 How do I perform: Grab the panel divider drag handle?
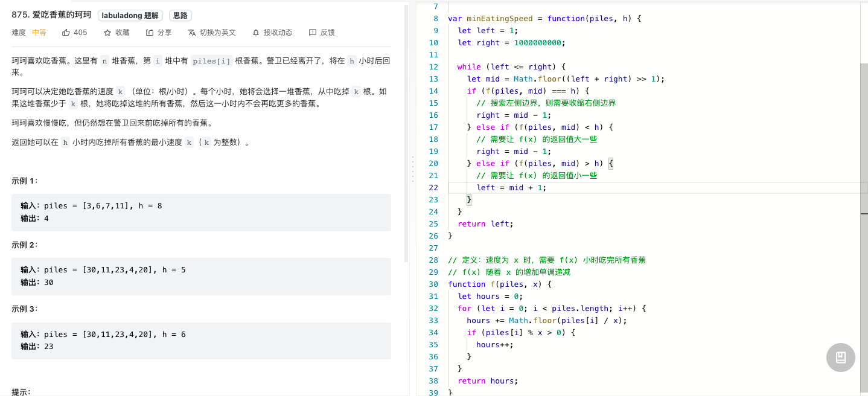413,169
